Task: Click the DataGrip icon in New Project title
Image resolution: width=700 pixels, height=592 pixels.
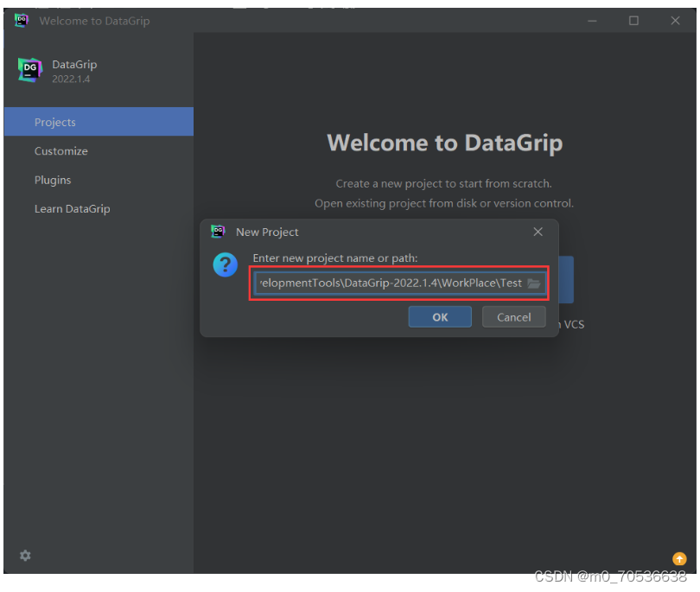Action: pos(219,232)
